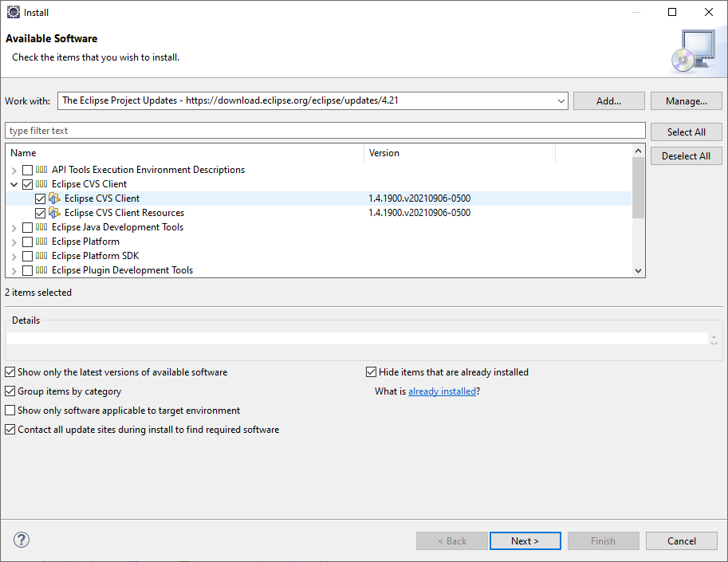The width and height of the screenshot is (728, 562).
Task: Maximize the Install window
Action: tap(672, 12)
